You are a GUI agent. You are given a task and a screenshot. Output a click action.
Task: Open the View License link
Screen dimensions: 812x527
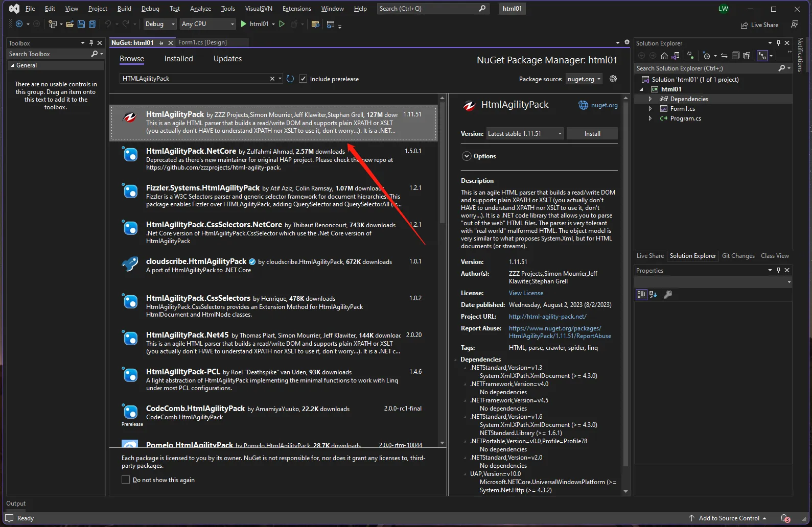(526, 293)
